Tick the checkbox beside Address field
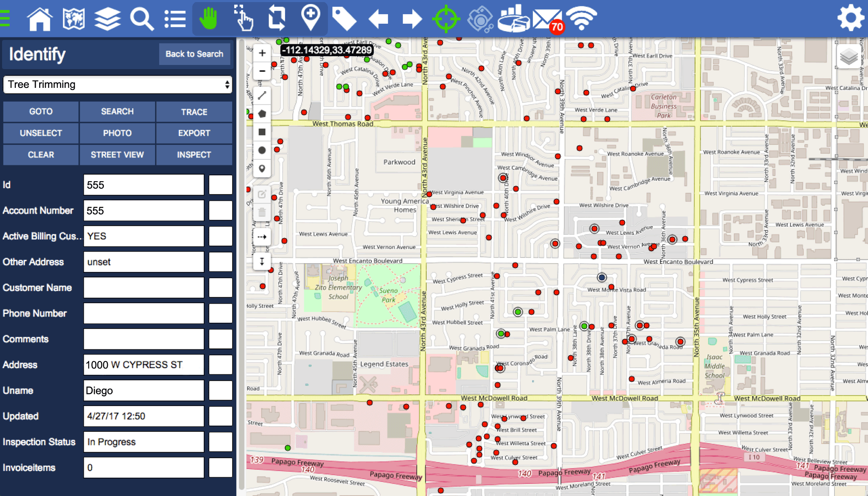 coord(220,365)
